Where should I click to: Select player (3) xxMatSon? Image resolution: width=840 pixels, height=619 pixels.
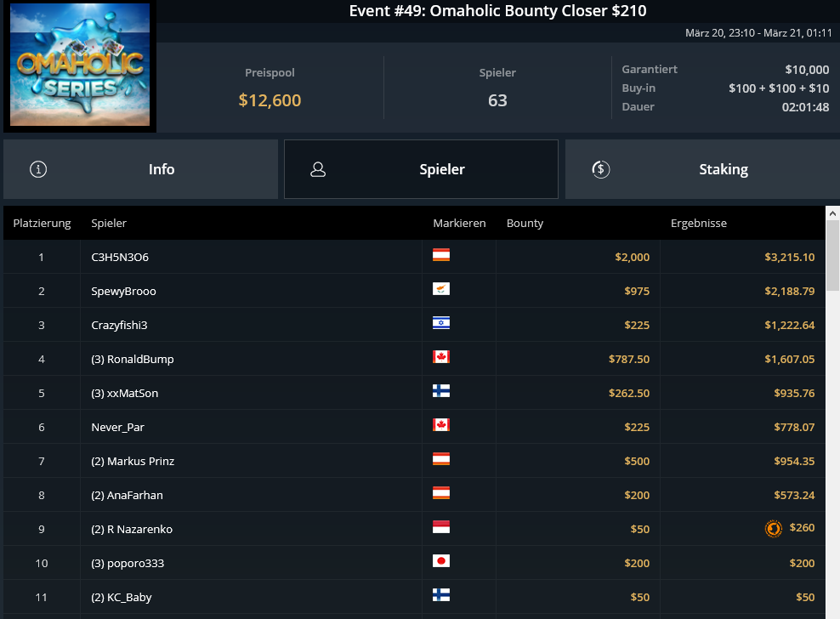[x=125, y=394]
